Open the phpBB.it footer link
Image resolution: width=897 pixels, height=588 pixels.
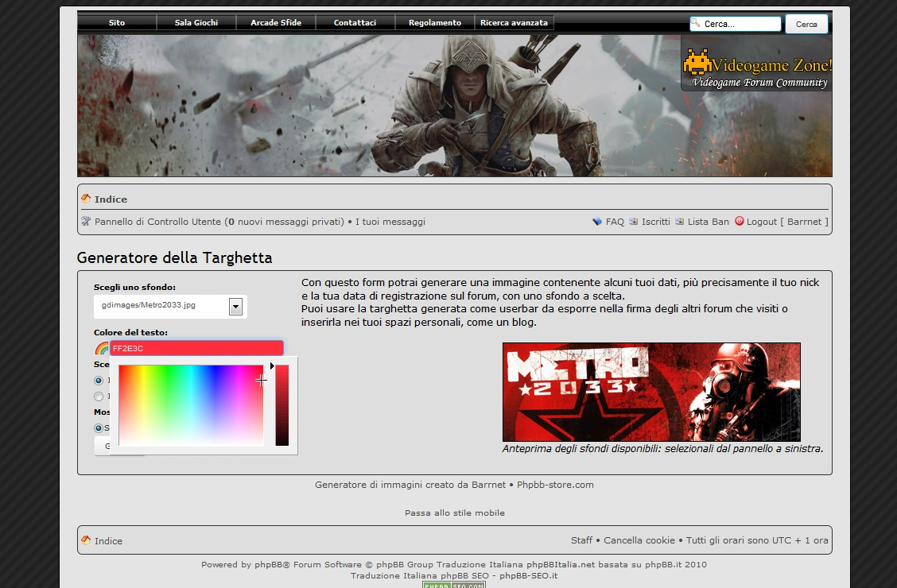point(663,565)
